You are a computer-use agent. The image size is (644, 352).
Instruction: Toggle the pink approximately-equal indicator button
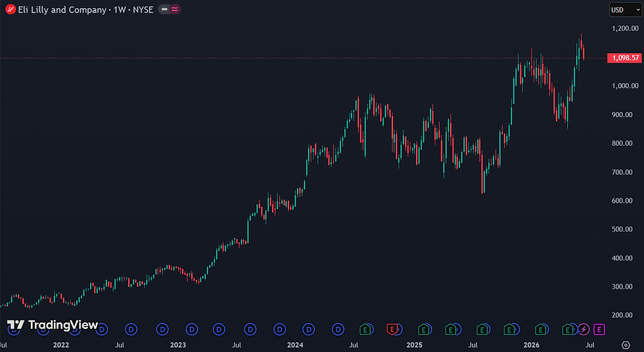coord(175,9)
